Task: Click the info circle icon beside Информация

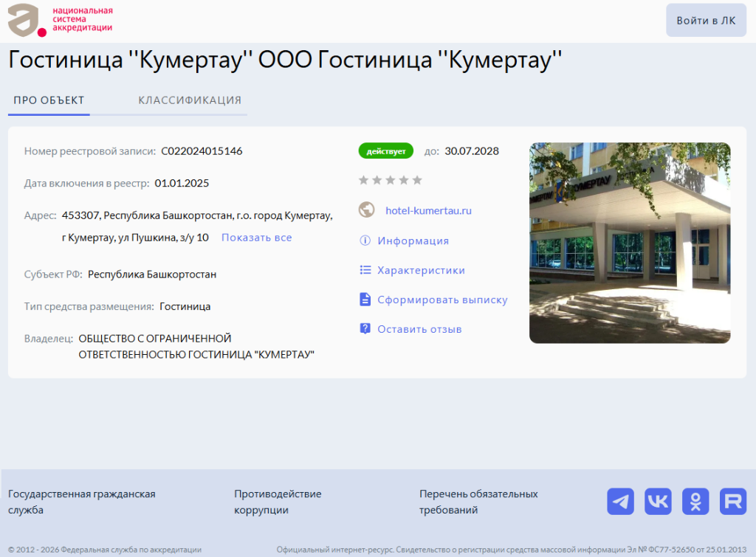Action: coord(365,240)
